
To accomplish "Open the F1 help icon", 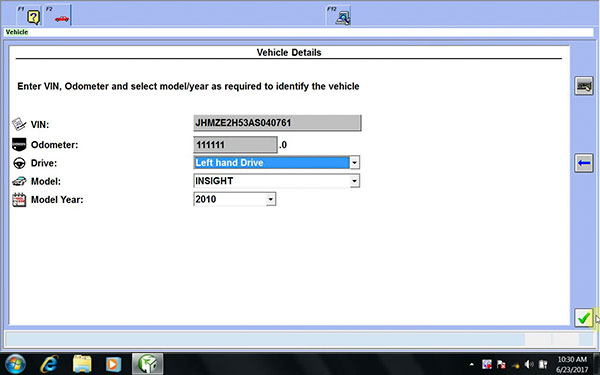I will (x=29, y=15).
